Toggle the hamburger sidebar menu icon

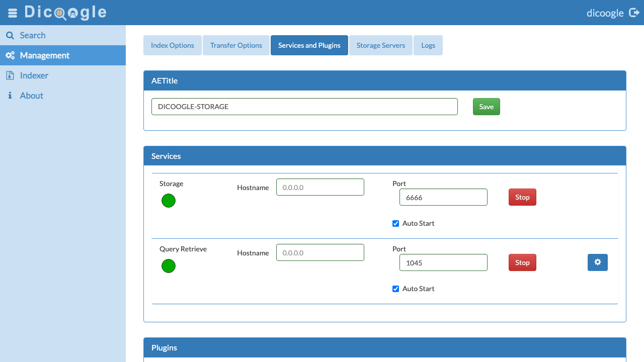(x=13, y=13)
